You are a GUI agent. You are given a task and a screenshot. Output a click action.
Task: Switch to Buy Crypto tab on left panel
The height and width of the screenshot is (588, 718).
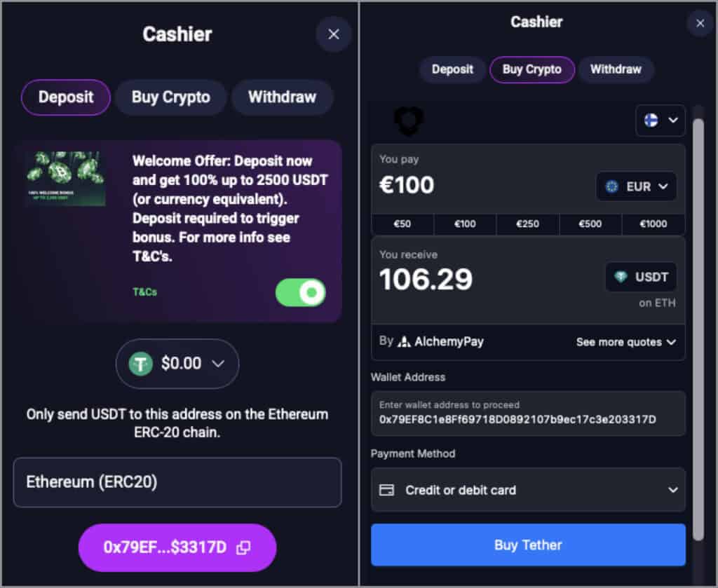tap(171, 97)
